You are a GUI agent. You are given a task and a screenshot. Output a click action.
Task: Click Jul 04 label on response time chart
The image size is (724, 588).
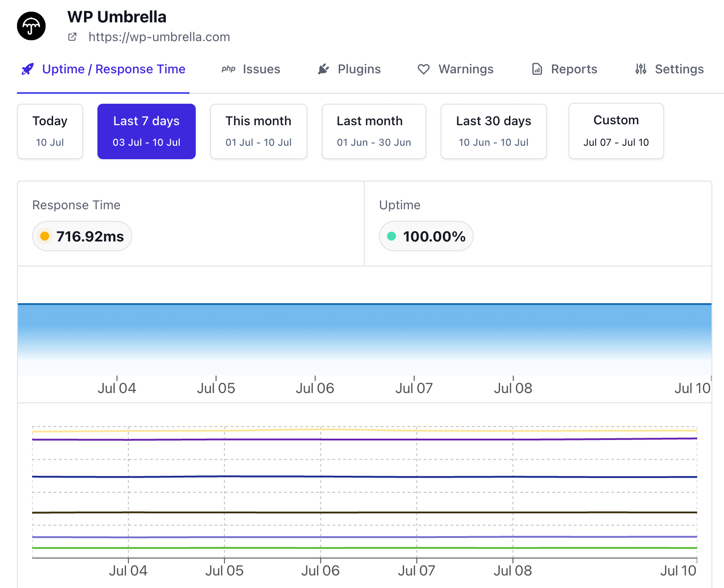(x=128, y=571)
